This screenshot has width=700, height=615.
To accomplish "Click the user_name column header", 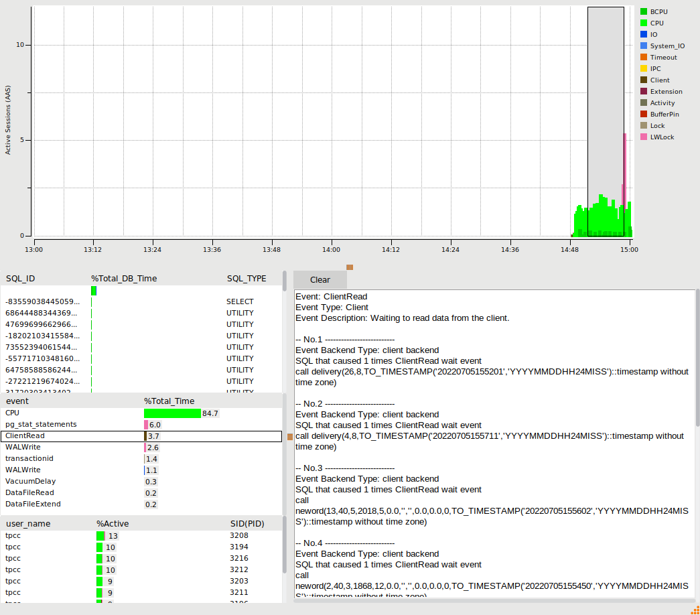I will (x=28, y=523).
